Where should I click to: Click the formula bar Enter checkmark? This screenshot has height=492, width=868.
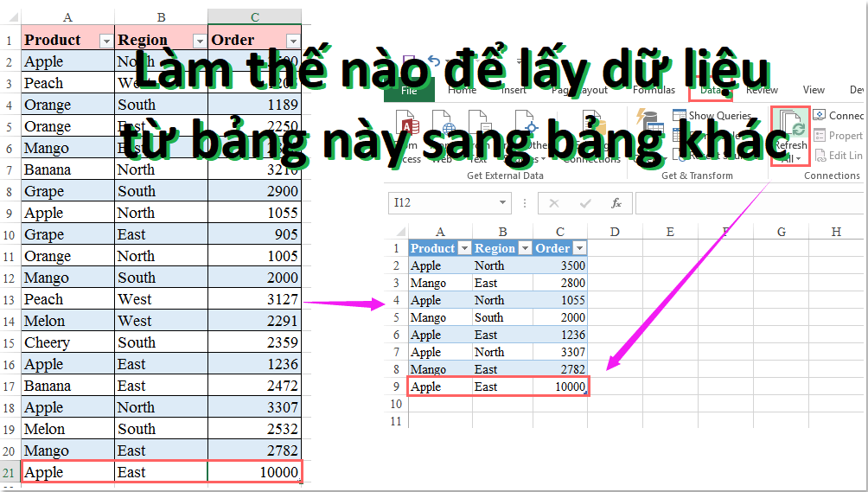[585, 203]
